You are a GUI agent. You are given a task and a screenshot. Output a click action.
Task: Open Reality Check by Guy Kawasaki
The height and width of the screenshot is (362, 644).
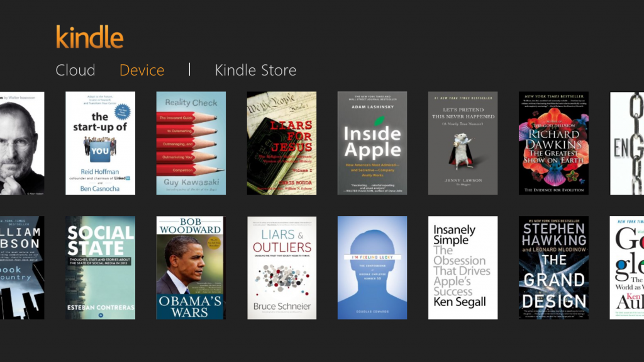[x=191, y=143]
